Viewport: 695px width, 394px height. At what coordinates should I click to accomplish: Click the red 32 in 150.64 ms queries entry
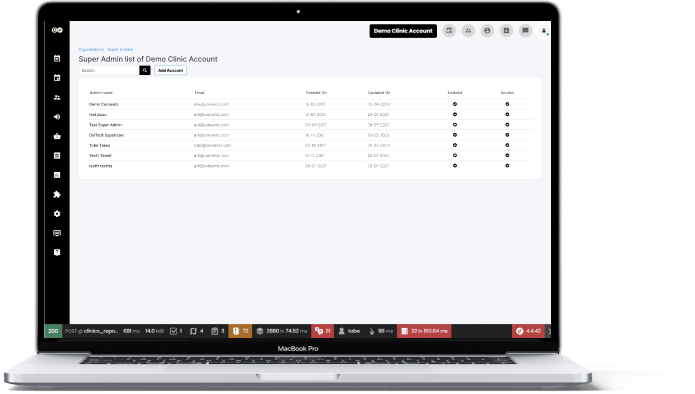tap(424, 331)
